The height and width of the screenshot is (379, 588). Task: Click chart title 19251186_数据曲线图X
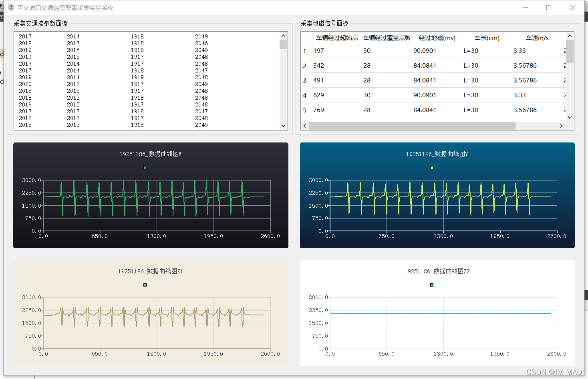(151, 154)
